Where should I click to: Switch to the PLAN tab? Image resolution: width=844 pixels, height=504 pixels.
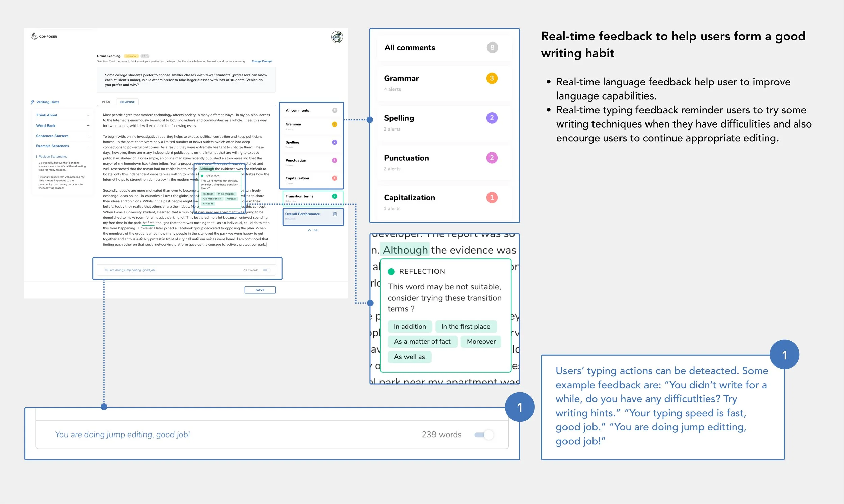click(106, 102)
